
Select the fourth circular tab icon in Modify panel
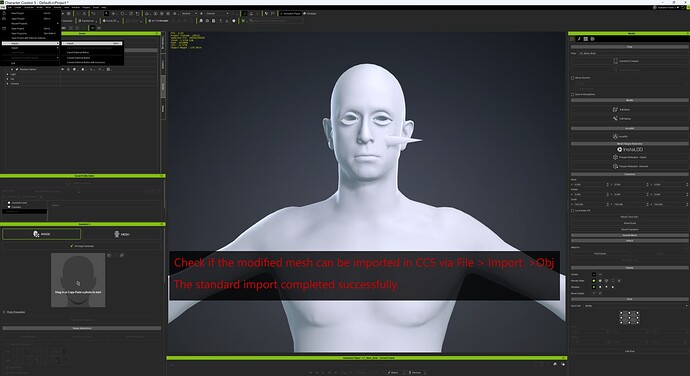593,39
